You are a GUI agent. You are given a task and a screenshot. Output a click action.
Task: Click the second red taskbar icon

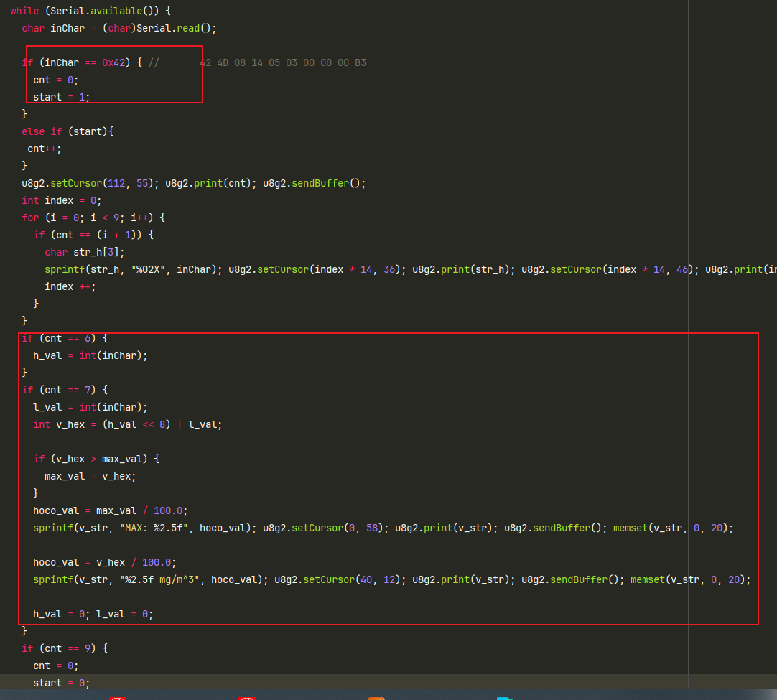246,697
